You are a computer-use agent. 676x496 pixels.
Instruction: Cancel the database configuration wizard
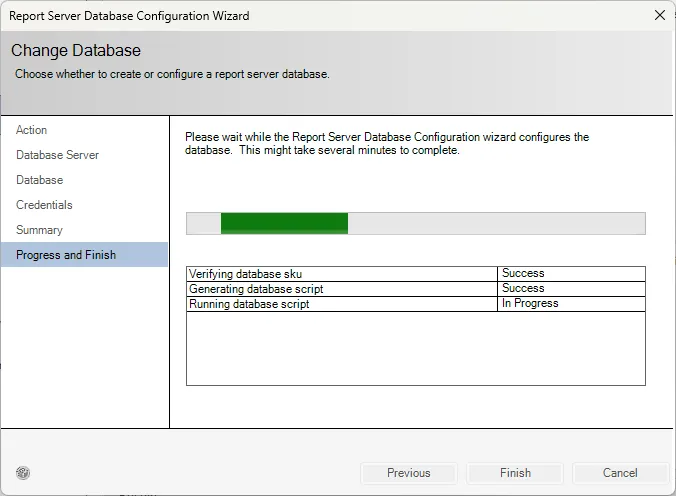(x=620, y=473)
